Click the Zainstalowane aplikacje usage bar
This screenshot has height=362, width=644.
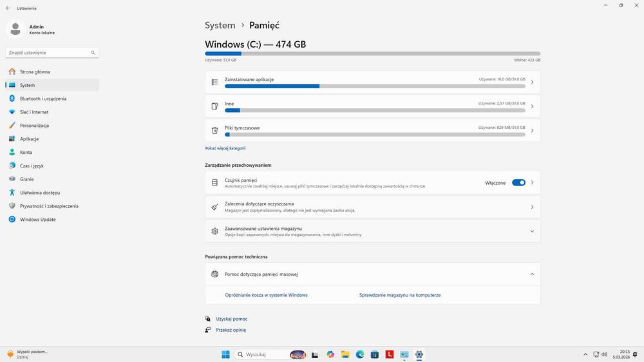[x=375, y=86]
